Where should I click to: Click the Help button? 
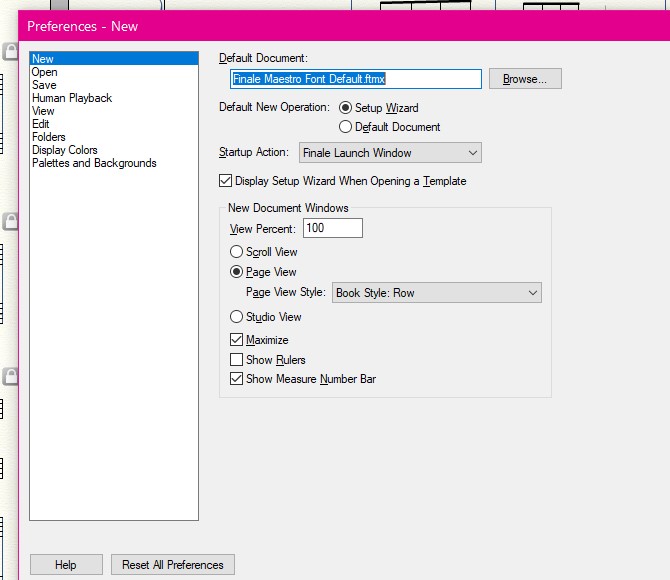tap(66, 565)
